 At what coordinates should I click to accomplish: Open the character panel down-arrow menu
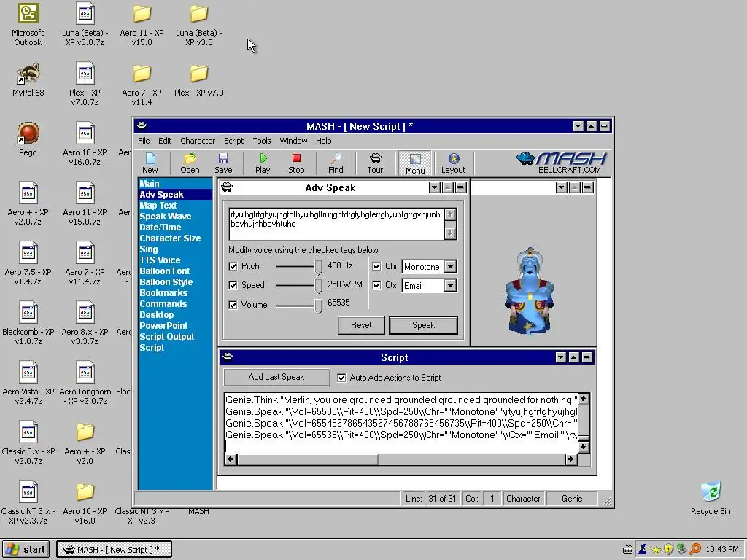561,187
